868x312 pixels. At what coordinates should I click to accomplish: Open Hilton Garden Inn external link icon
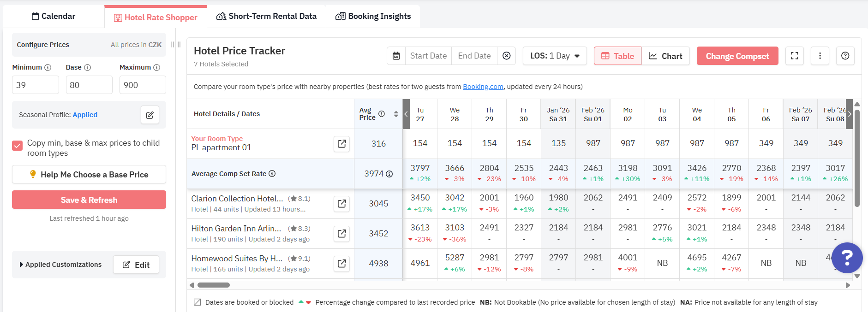(x=341, y=234)
